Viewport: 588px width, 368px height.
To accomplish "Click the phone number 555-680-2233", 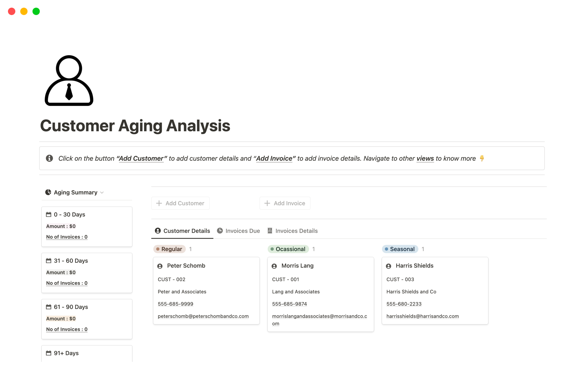I will (404, 304).
